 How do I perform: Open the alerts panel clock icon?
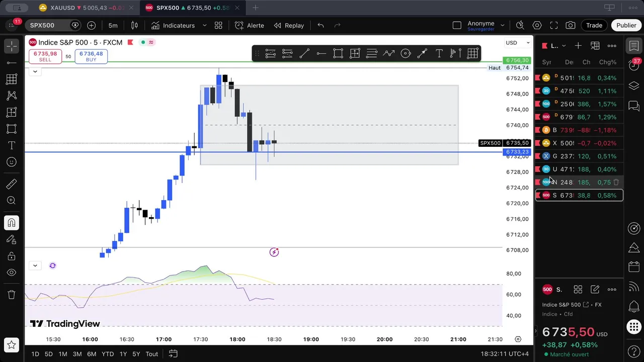point(634,66)
